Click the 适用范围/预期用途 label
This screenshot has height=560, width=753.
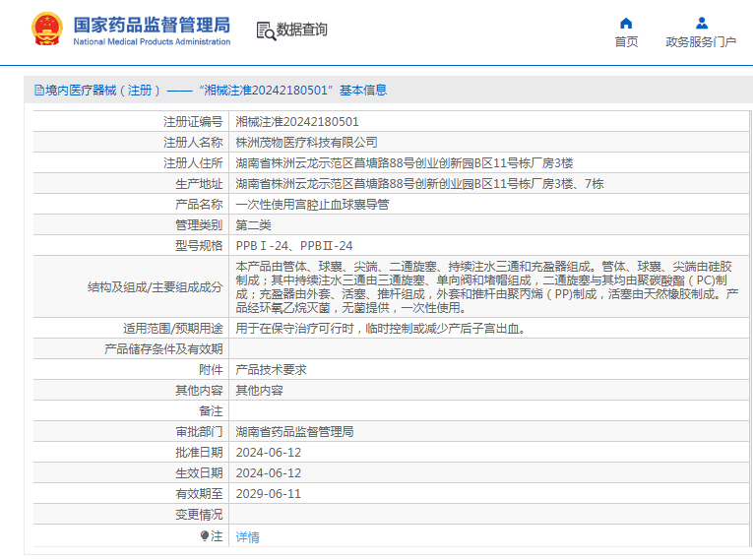tap(173, 329)
